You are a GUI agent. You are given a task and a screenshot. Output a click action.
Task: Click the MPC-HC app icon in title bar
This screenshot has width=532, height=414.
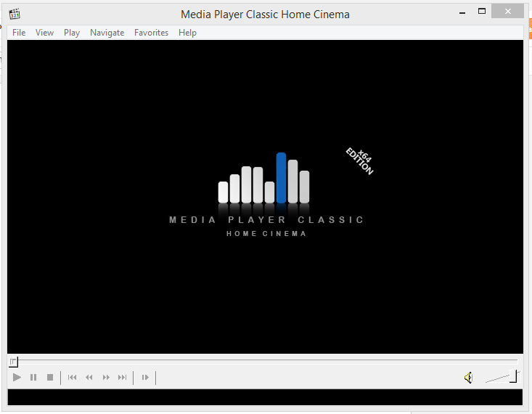pos(15,14)
